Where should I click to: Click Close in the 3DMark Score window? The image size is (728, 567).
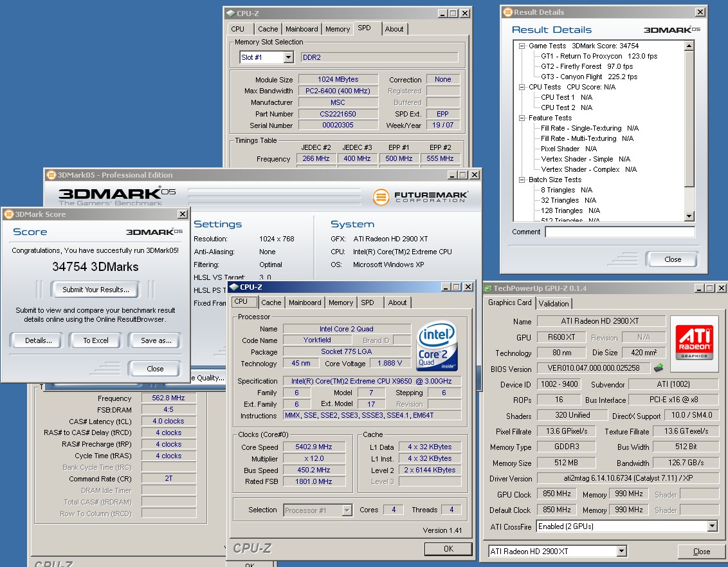pos(155,369)
